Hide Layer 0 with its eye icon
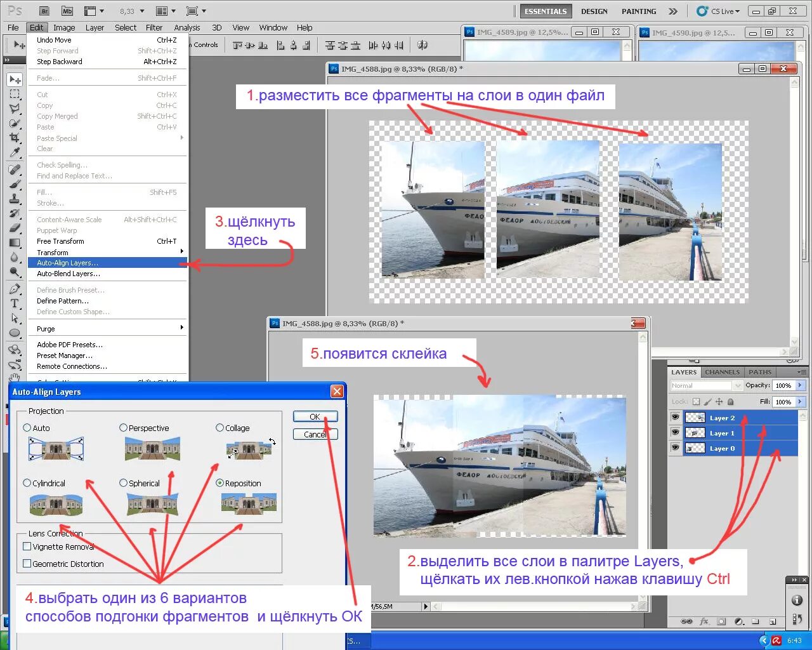The height and width of the screenshot is (650, 812). pyautogui.click(x=675, y=448)
